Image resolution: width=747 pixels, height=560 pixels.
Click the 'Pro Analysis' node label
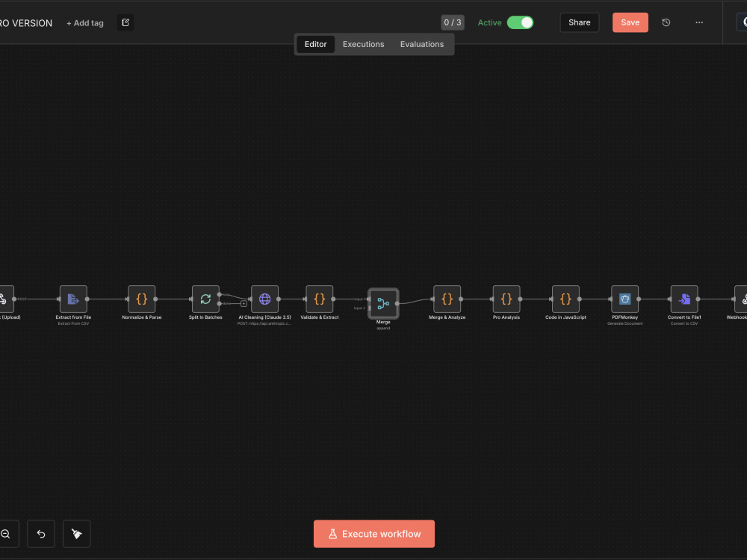[x=506, y=317]
